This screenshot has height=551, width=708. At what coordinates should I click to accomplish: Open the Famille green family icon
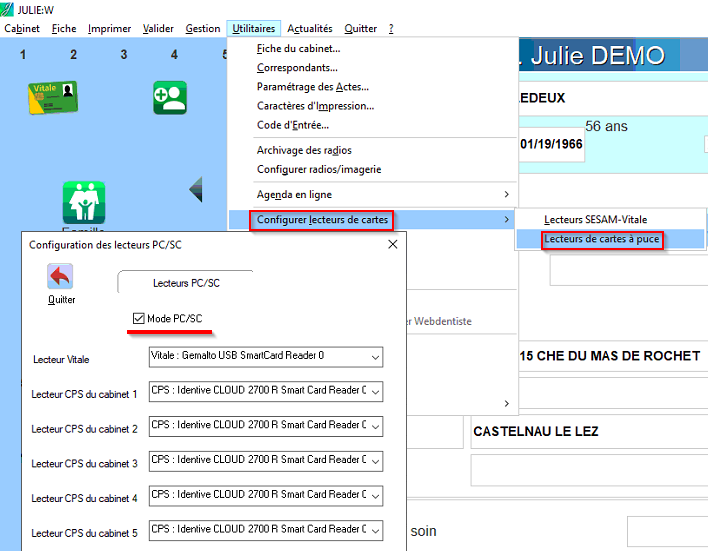[84, 202]
